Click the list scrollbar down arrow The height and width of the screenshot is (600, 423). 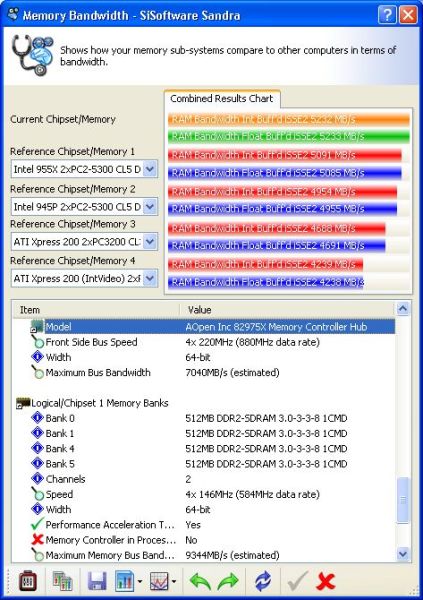403,553
